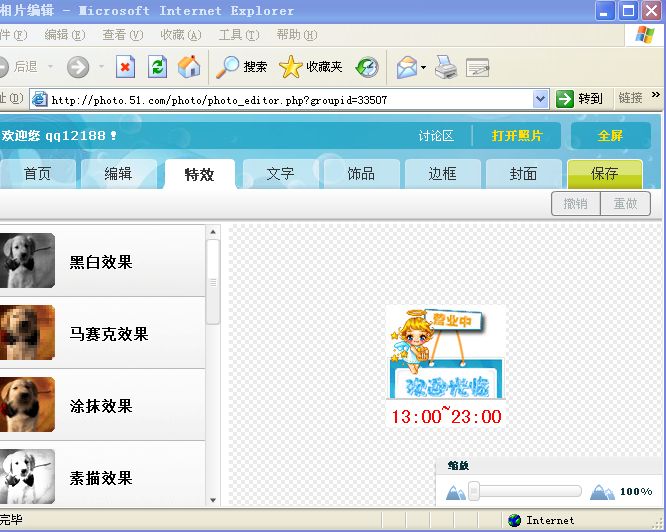Click the smudge effect dog thumbnail
The image size is (666, 532).
pos(27,405)
